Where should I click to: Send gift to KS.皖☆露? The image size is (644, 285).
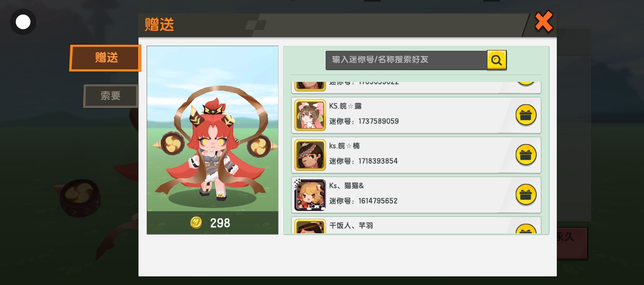526,115
